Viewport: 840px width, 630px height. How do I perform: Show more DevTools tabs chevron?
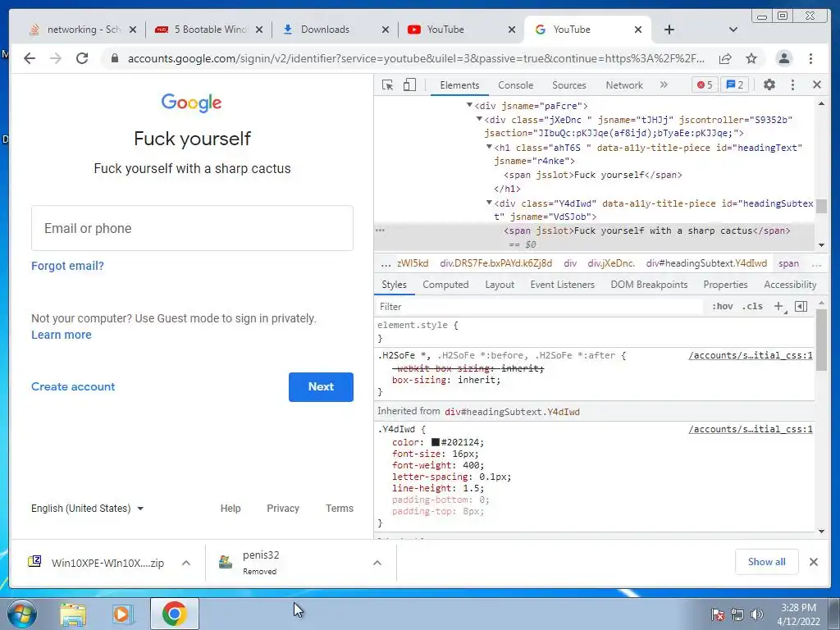point(664,84)
